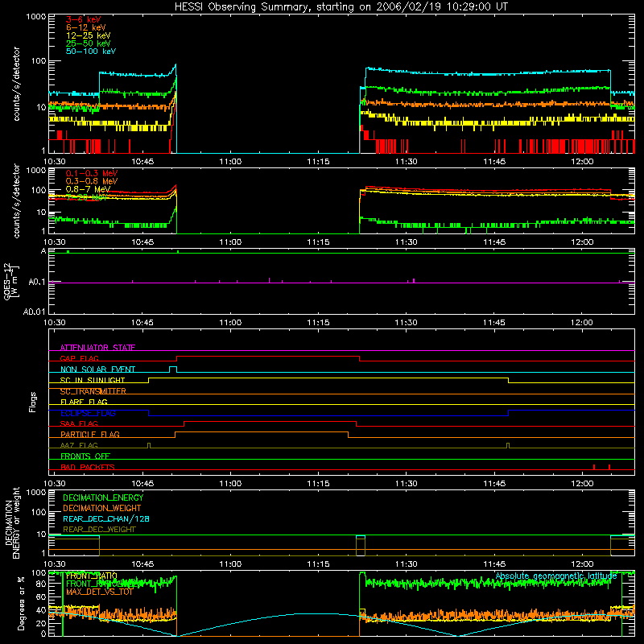This screenshot has height=644, width=644.
Task: Select the PARTICLE_FLAG label
Action: coord(90,434)
